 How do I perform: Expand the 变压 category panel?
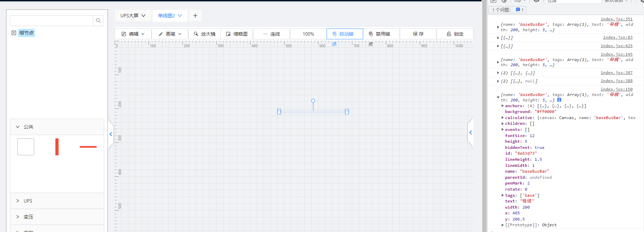point(57,217)
